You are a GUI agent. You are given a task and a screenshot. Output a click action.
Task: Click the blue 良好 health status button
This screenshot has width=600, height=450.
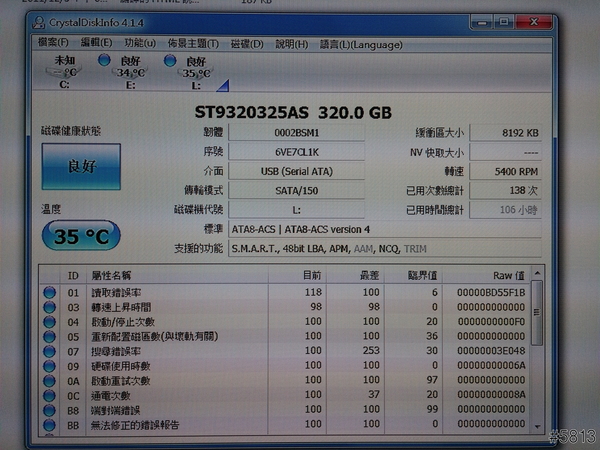point(82,167)
